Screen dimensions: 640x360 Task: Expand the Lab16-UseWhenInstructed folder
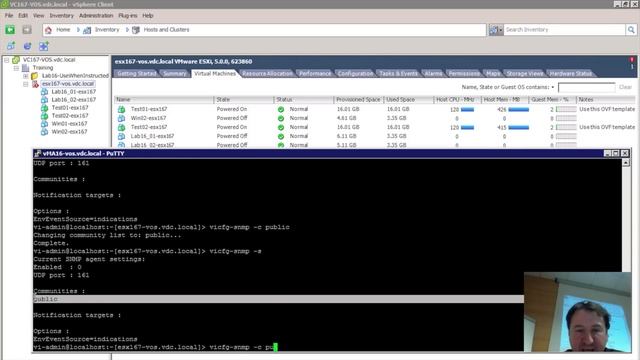pos(25,76)
